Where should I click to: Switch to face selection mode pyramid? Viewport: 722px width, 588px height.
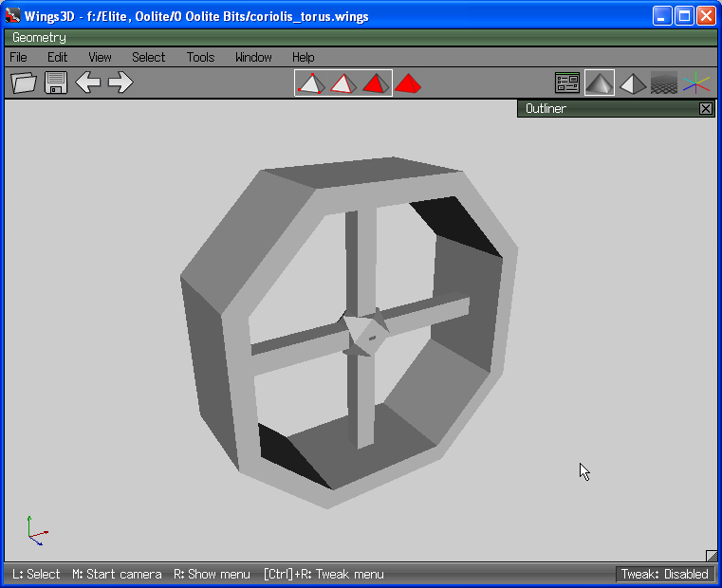coord(376,83)
